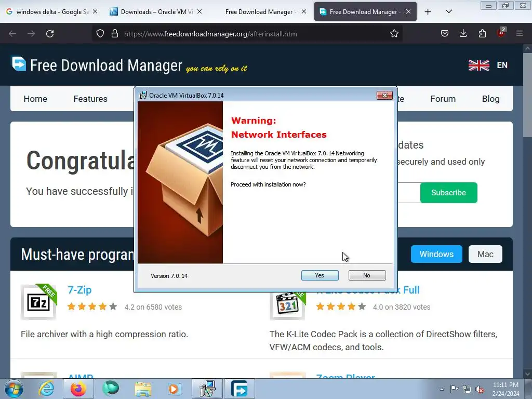Switch to the VirtualBox installer taskbar item

pos(207,389)
